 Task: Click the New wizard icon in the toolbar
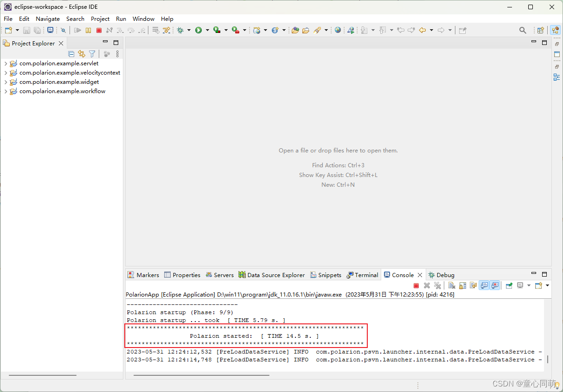pos(8,30)
